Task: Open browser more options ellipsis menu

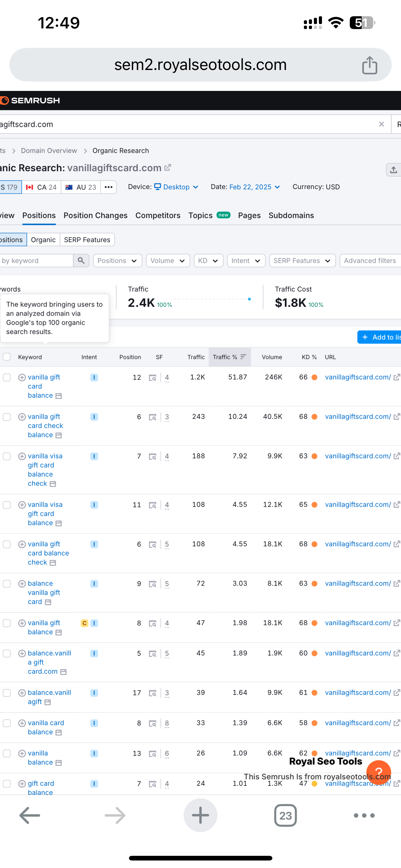Action: point(364,816)
